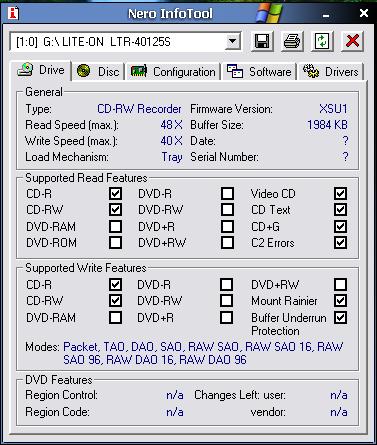
Task: Click the load mechanism value 'Tray'
Action: coord(172,157)
